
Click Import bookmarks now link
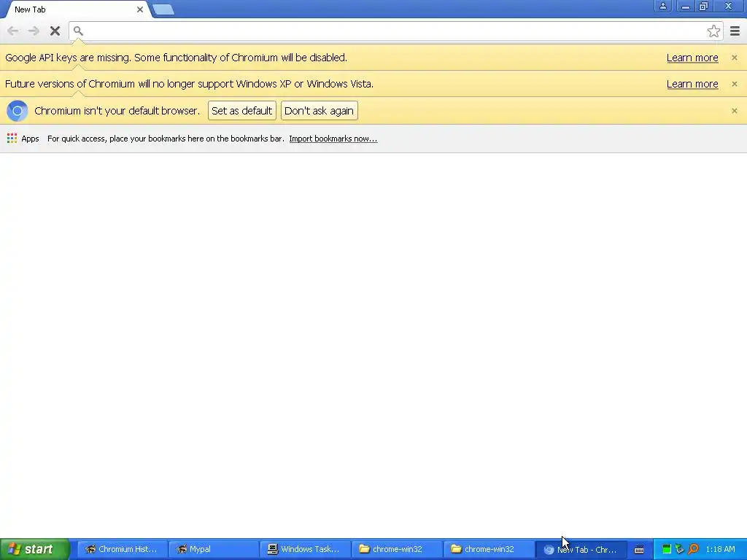[x=333, y=139]
